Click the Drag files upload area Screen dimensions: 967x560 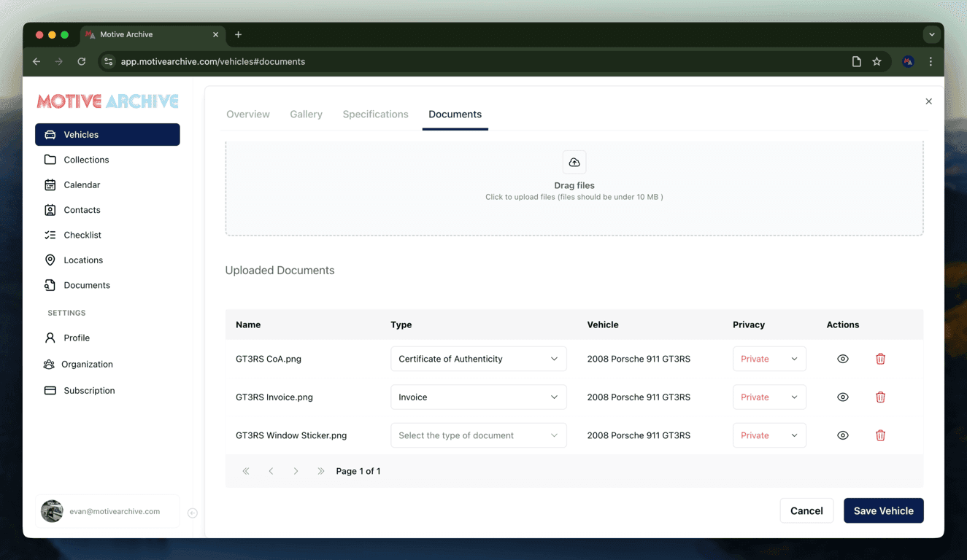click(x=574, y=188)
